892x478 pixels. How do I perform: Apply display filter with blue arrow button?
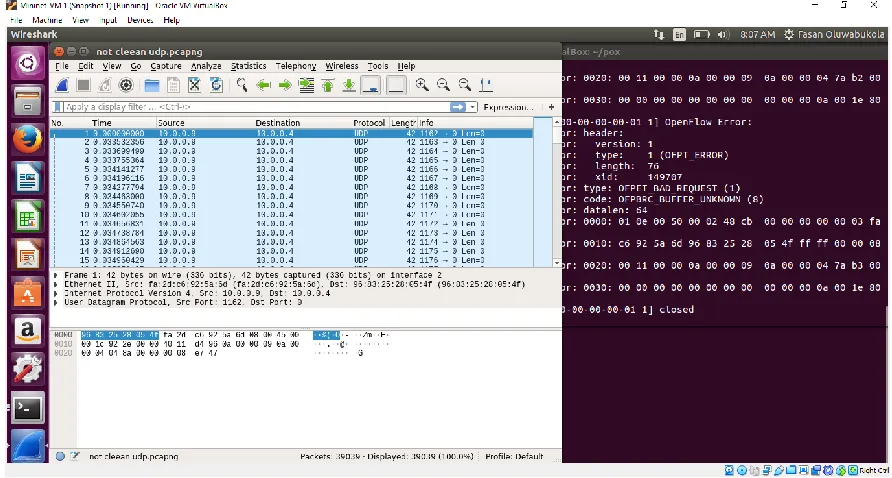[457, 107]
